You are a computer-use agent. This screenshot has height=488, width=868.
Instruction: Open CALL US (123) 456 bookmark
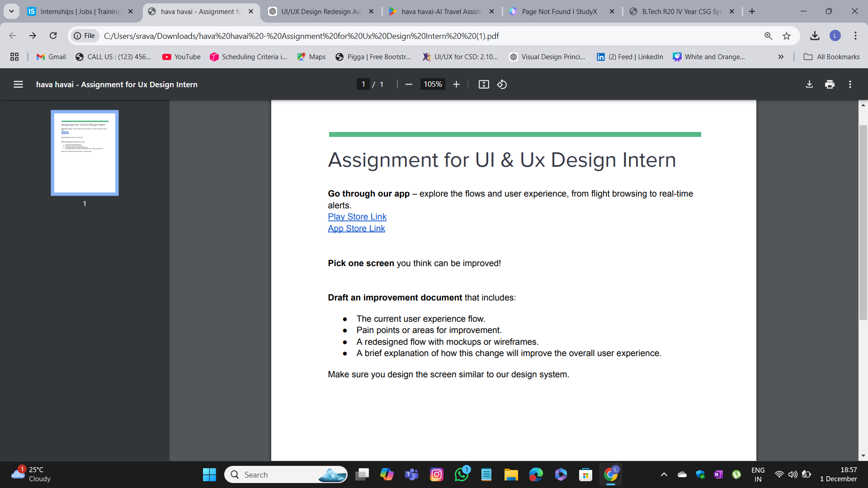point(113,56)
